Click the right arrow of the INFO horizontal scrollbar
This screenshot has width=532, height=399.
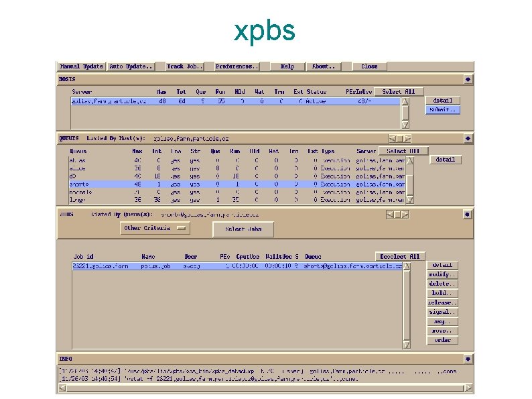pos(468,388)
